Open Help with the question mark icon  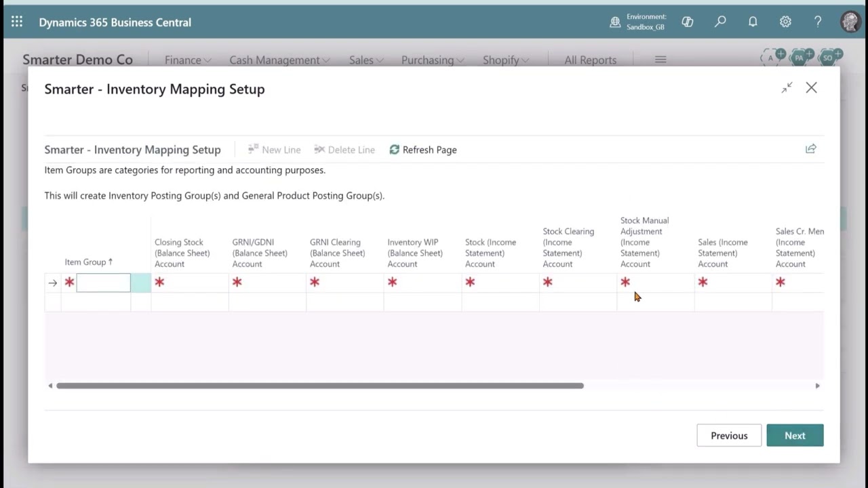click(x=818, y=22)
